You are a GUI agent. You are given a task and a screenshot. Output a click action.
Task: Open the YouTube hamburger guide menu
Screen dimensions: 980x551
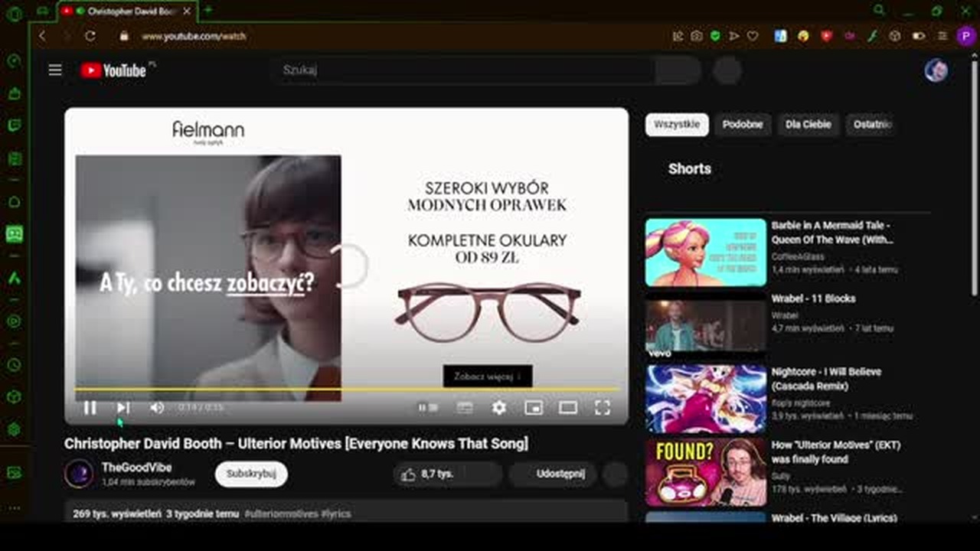[x=55, y=70]
